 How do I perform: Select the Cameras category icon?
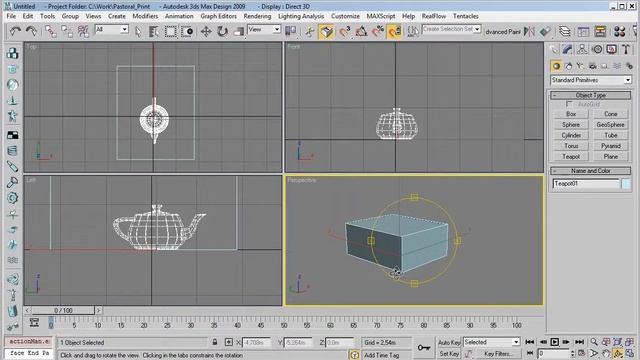coord(592,66)
